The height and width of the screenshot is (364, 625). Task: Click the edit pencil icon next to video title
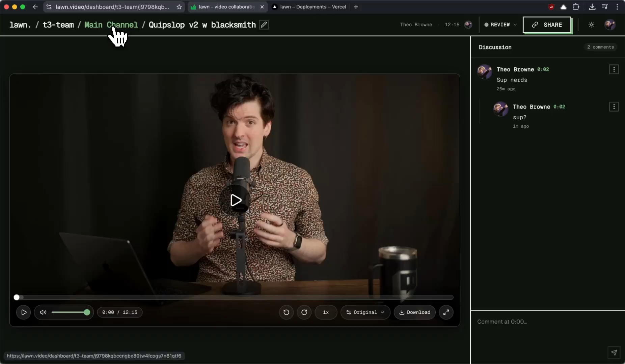click(264, 25)
